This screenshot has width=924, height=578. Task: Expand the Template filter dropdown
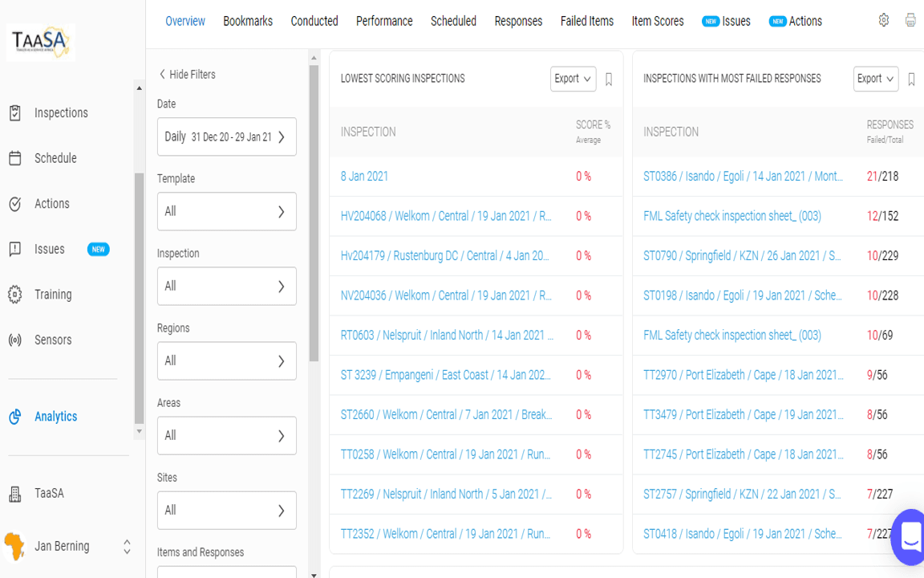point(226,212)
